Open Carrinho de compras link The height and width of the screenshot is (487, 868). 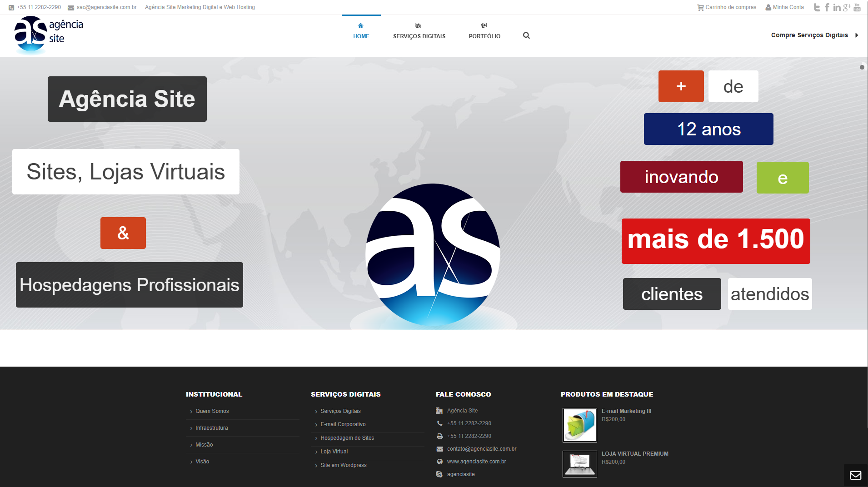click(731, 7)
